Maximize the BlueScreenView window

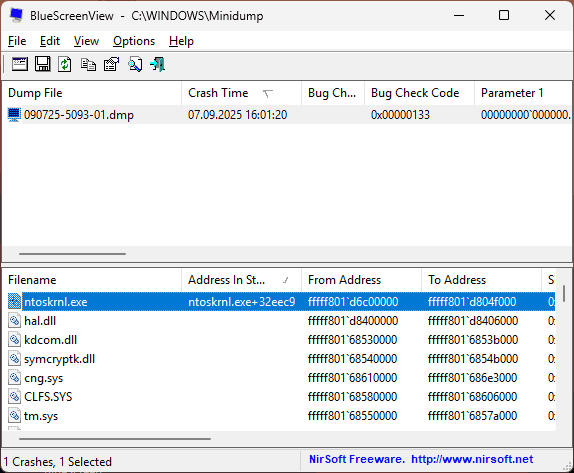tap(504, 15)
